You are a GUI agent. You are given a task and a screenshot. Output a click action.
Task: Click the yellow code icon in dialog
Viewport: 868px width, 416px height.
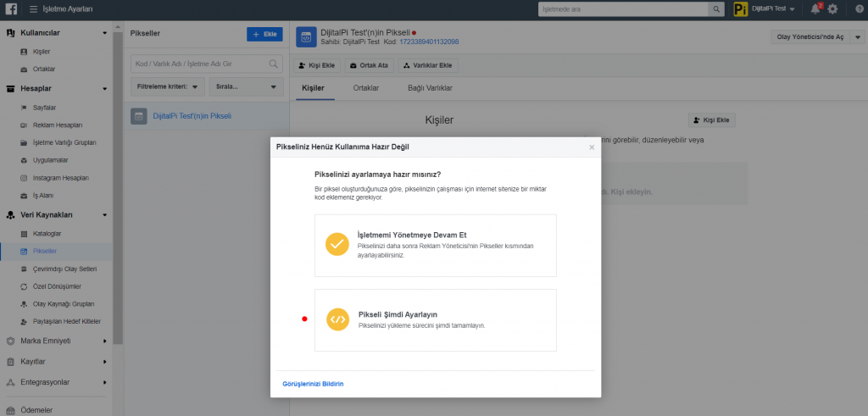pyautogui.click(x=337, y=319)
